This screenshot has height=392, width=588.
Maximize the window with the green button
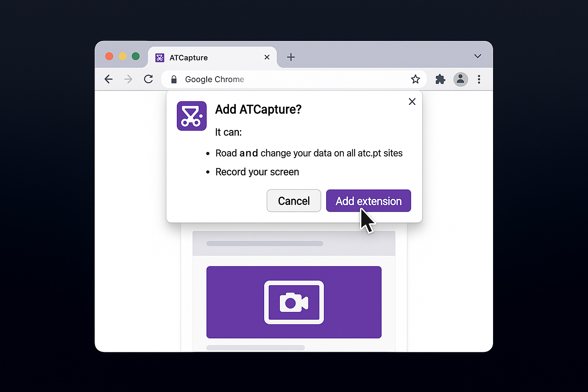click(x=136, y=56)
